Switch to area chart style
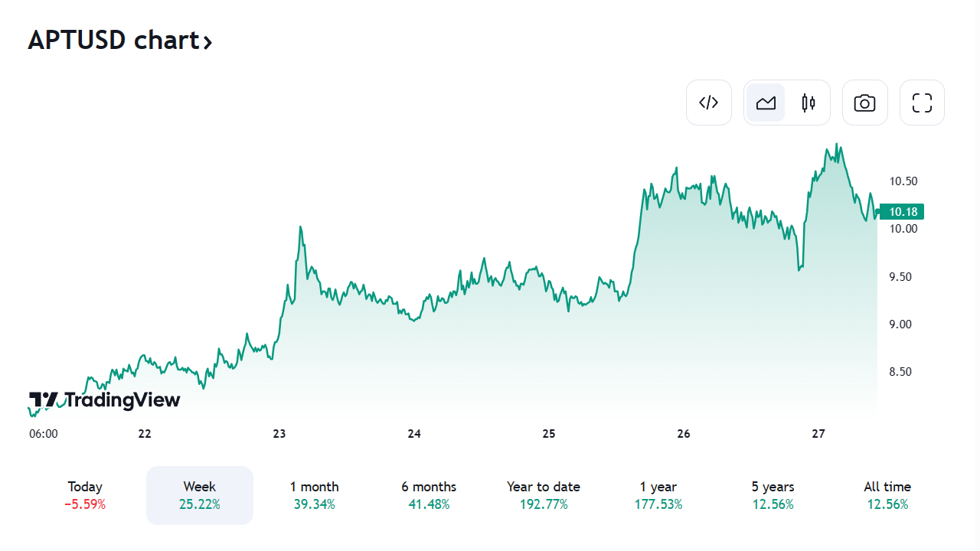The width and height of the screenshot is (980, 551). click(x=766, y=103)
